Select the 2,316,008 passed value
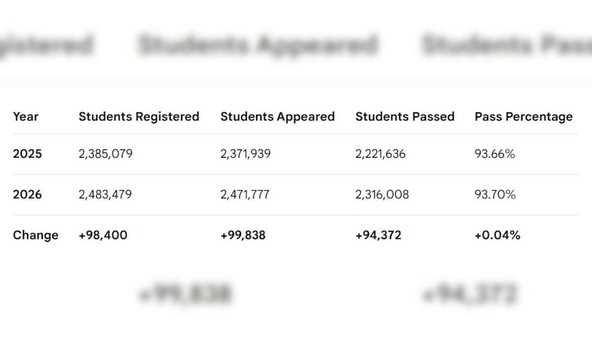The width and height of the screenshot is (592, 364). tap(382, 194)
